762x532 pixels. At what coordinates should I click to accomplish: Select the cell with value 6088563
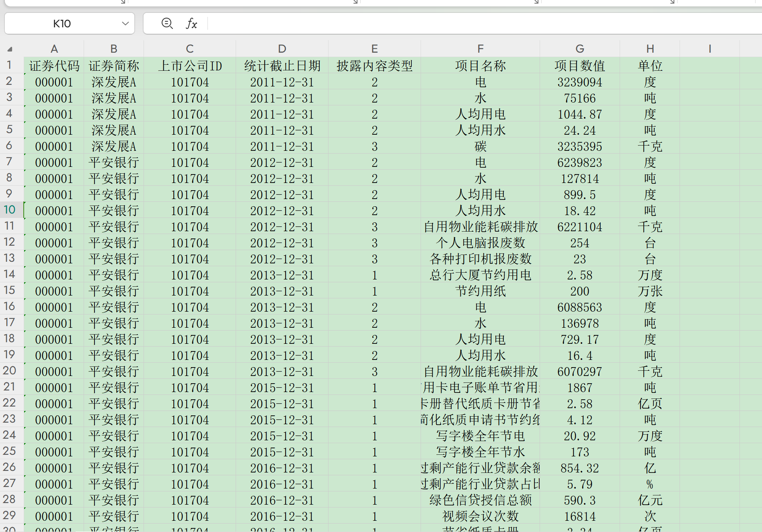click(580, 307)
